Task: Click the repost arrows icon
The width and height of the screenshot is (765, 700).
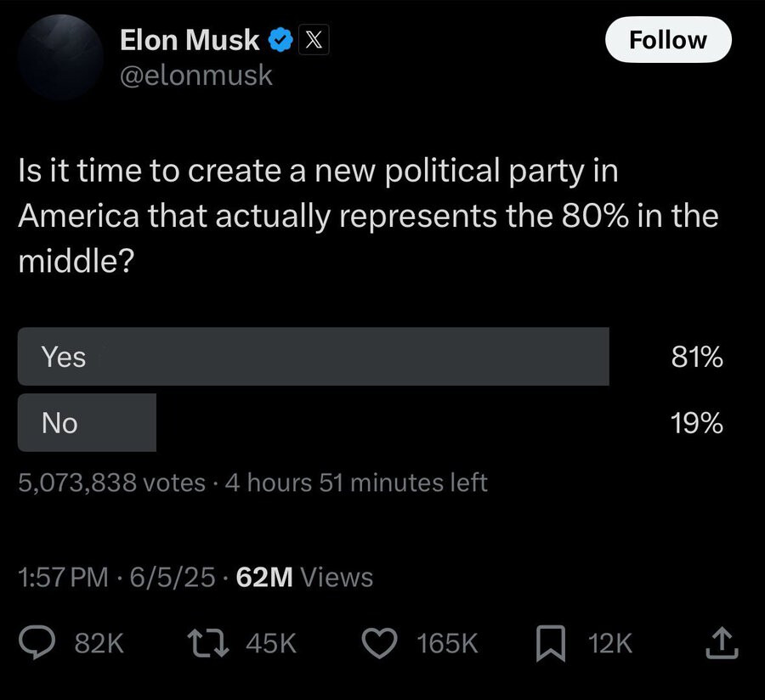Action: (208, 643)
